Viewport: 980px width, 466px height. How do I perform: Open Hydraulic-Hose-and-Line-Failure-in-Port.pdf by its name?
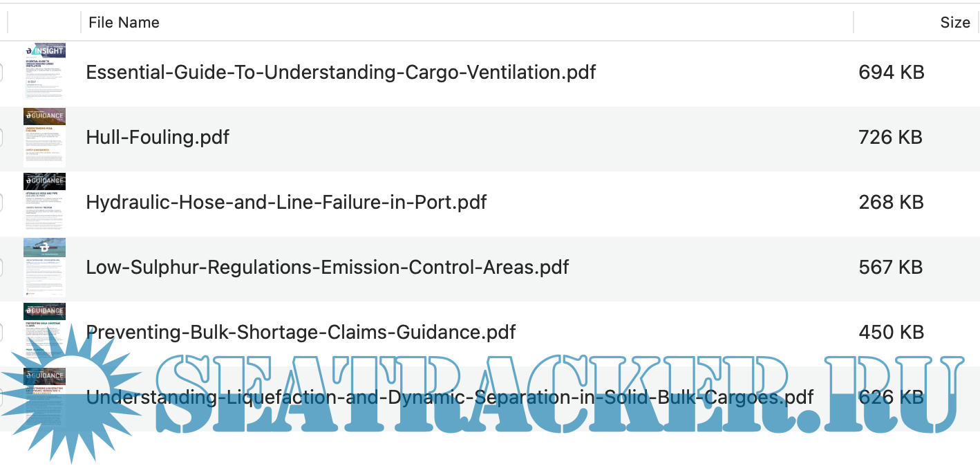(286, 202)
